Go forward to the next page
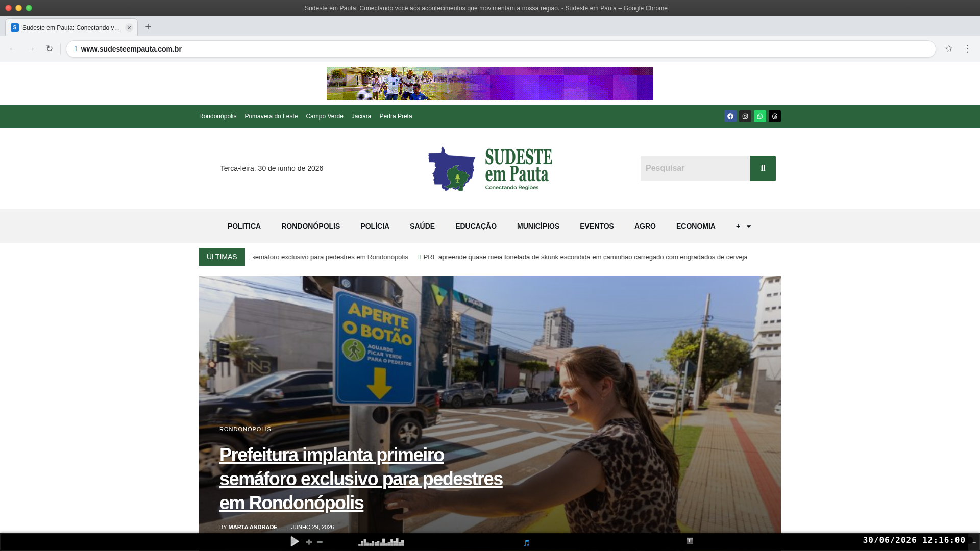 [31, 49]
